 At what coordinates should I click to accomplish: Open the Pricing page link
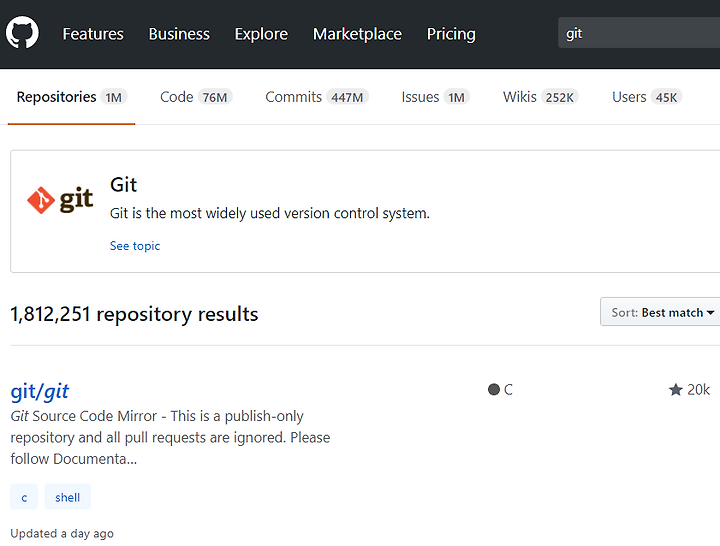point(451,34)
